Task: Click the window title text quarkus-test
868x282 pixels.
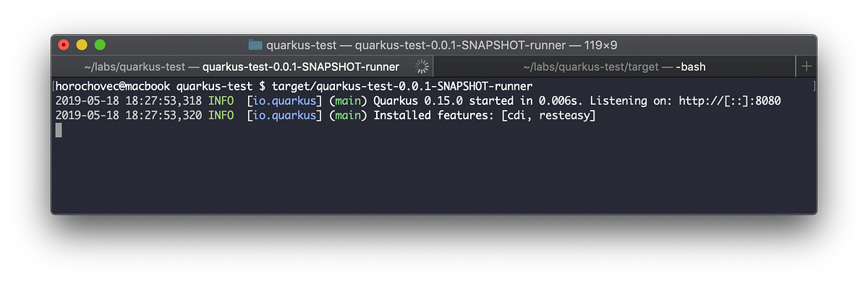Action: coord(299,44)
